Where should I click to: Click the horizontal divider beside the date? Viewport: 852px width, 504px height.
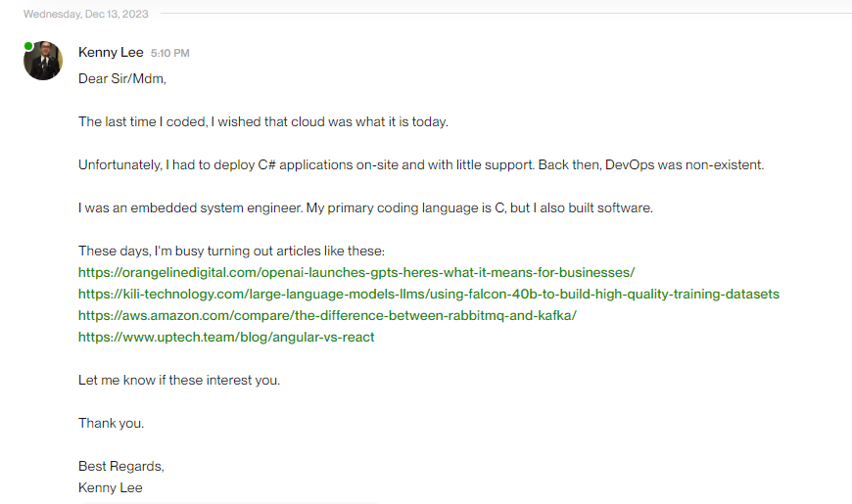tap(506, 13)
